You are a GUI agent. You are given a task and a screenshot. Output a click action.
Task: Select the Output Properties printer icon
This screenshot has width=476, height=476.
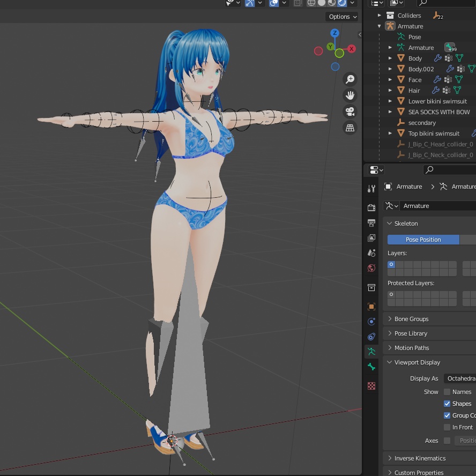(x=371, y=222)
